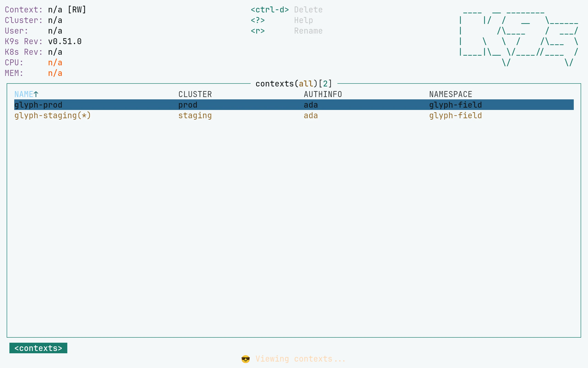588x368 pixels.
Task: Click 'ada' authinfo in glyph-staging row
Action: [x=311, y=115]
